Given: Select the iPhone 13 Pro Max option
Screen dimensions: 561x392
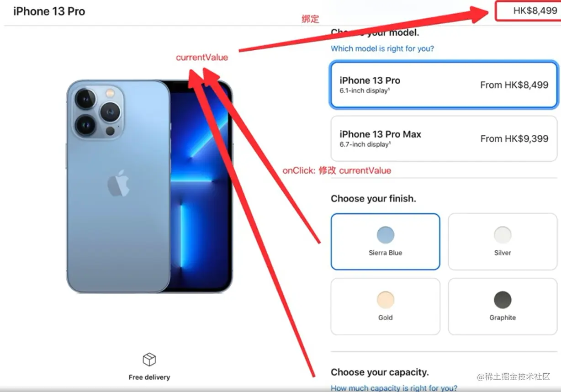Looking at the screenshot, I should tap(444, 139).
